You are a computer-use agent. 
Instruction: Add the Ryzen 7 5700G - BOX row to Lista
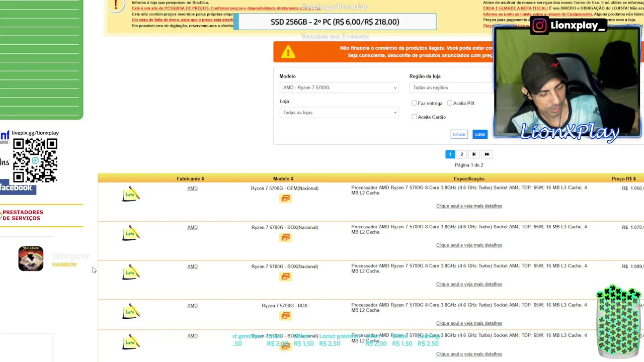pos(131,312)
